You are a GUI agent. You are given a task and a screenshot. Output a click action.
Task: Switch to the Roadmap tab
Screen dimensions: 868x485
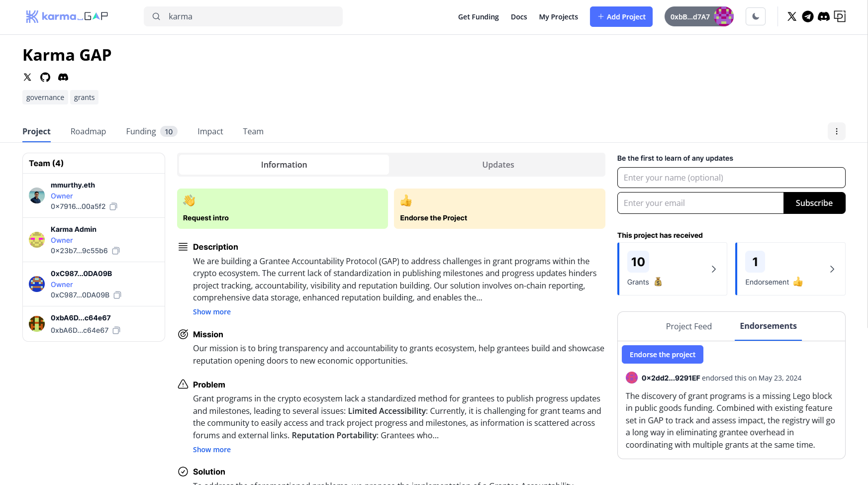pos(88,131)
